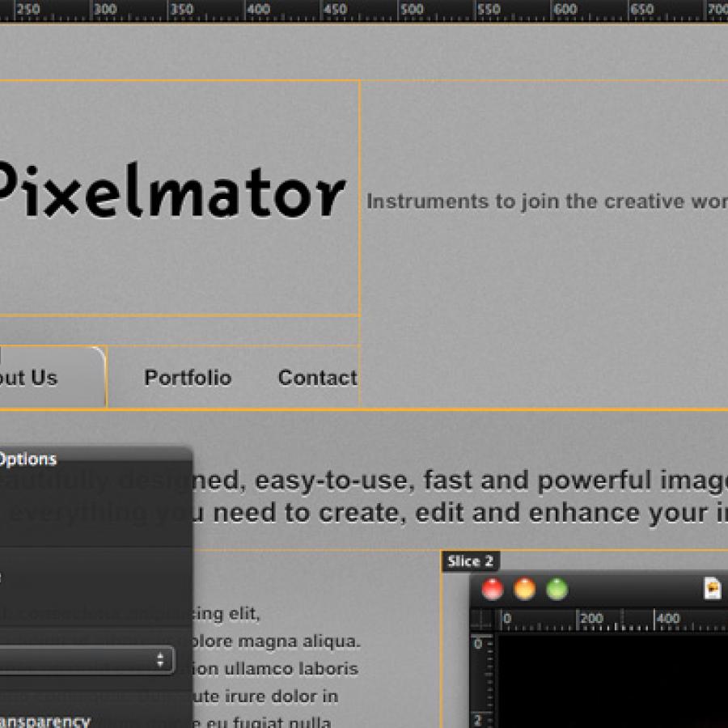Click the red close button of the inner window

tap(492, 590)
